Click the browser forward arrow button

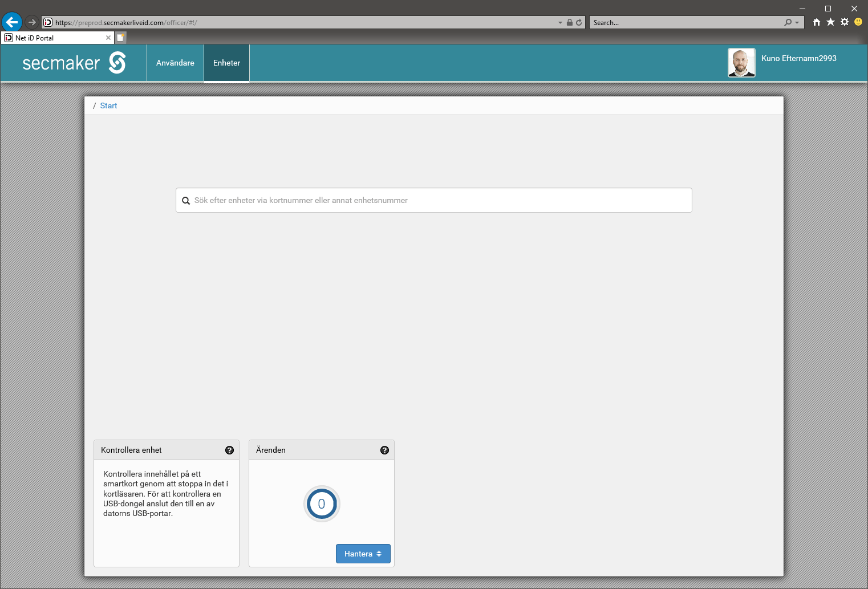pos(32,22)
